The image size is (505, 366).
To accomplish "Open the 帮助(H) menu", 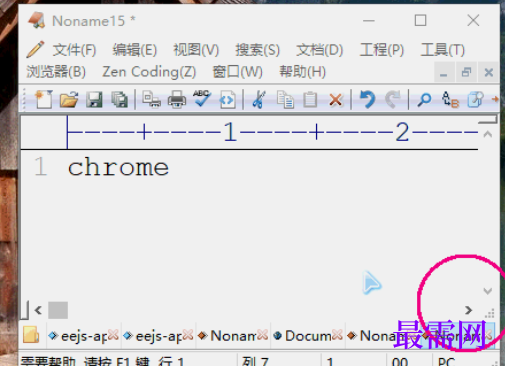I will [x=302, y=72].
